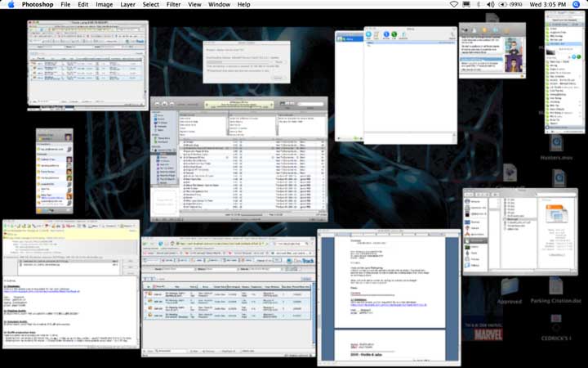Image resolution: width=588 pixels, height=368 pixels.
Task: Click the volume icon in menu bar
Action: point(490,5)
